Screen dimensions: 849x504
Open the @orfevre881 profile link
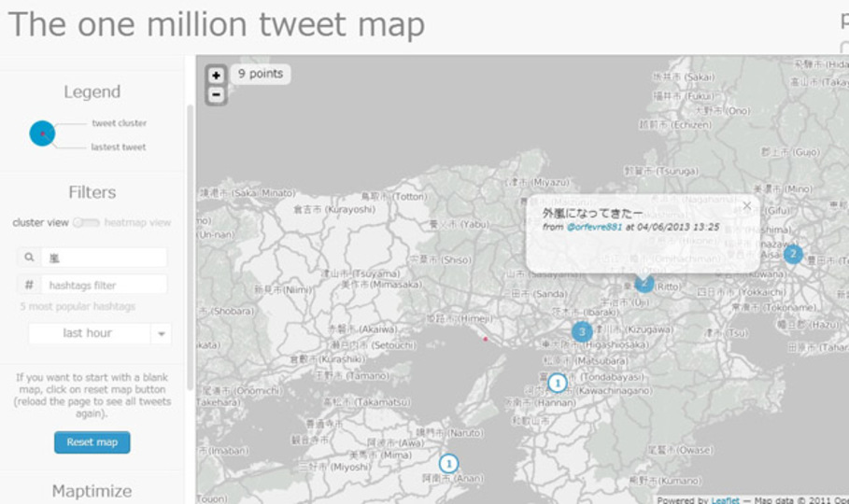click(594, 228)
